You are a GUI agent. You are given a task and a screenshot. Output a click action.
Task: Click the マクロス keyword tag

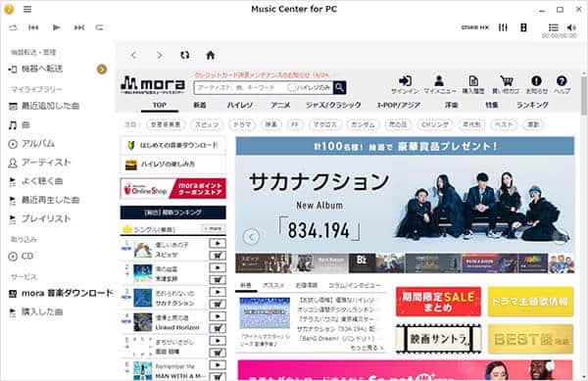click(x=324, y=124)
